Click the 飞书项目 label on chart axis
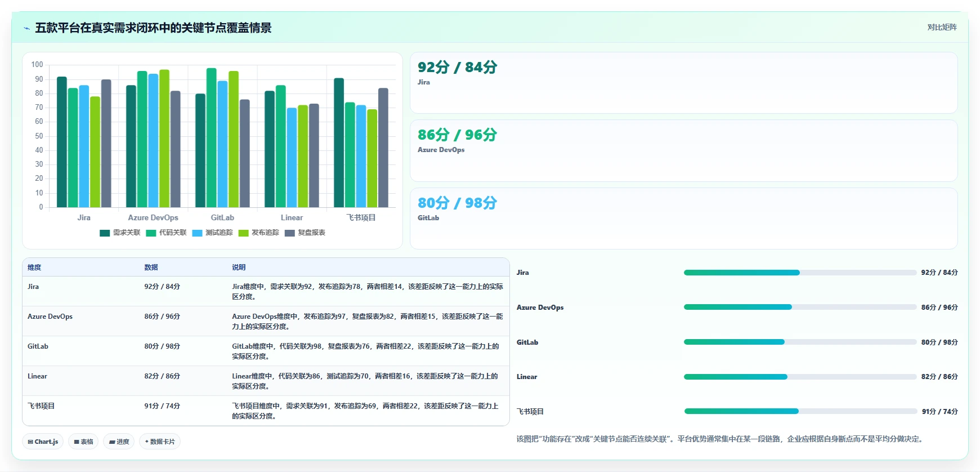This screenshot has width=980, height=472. pos(361,218)
